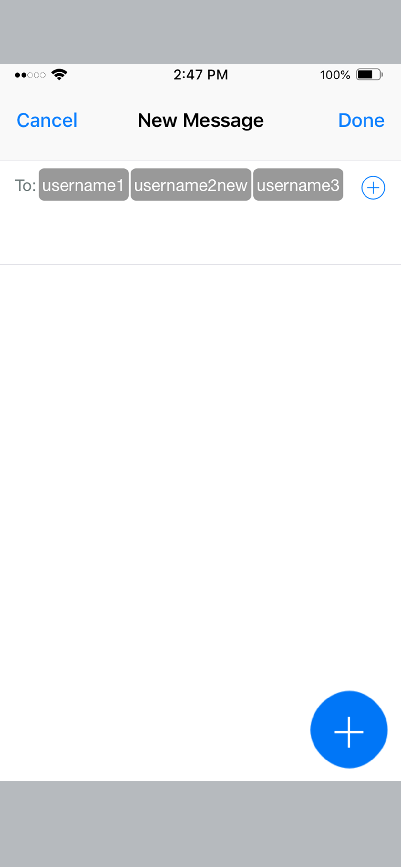Click the blank white message body area

(x=169, y=472)
